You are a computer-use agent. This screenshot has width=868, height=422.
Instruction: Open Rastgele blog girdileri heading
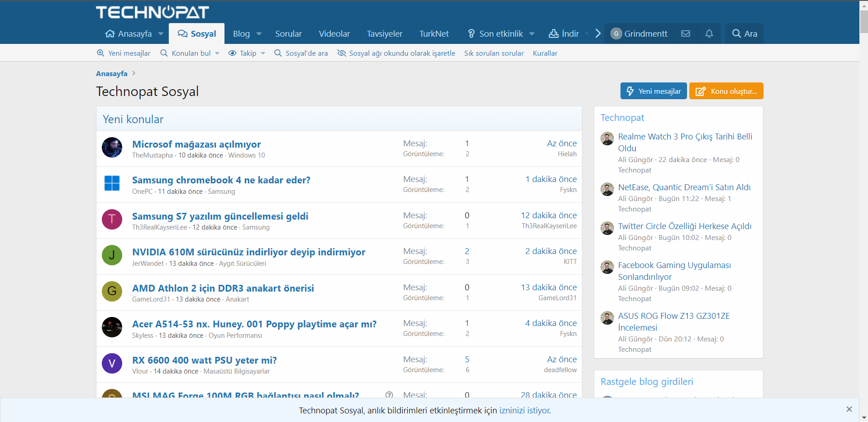tap(647, 381)
